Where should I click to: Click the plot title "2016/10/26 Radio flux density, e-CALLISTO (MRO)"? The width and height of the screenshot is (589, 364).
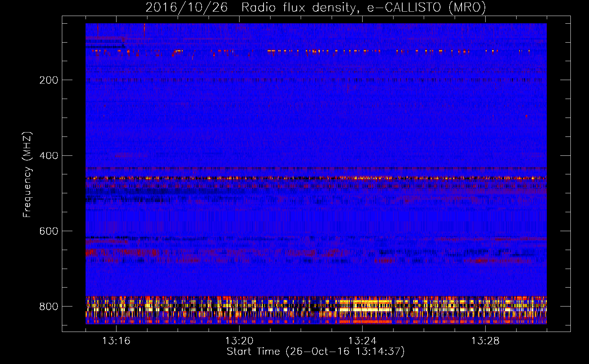click(x=316, y=7)
